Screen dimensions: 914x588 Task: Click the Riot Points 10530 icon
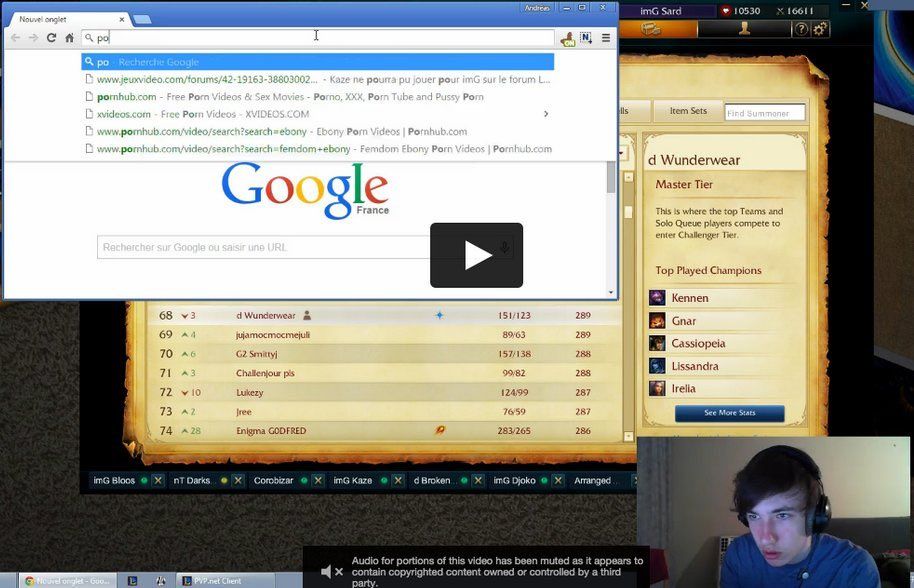(x=726, y=10)
